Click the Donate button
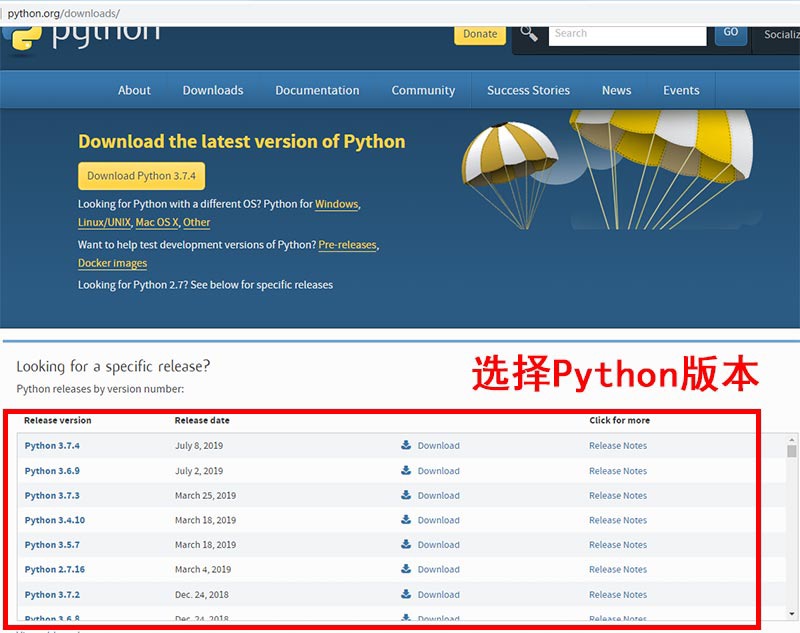The width and height of the screenshot is (800, 633). [480, 33]
